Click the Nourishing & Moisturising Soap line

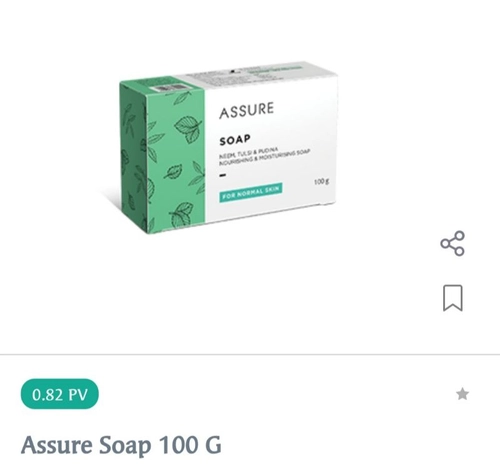pos(265,158)
